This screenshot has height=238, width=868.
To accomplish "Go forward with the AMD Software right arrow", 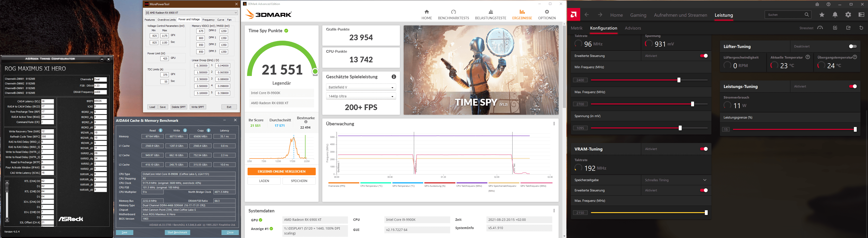I will pyautogui.click(x=600, y=15).
